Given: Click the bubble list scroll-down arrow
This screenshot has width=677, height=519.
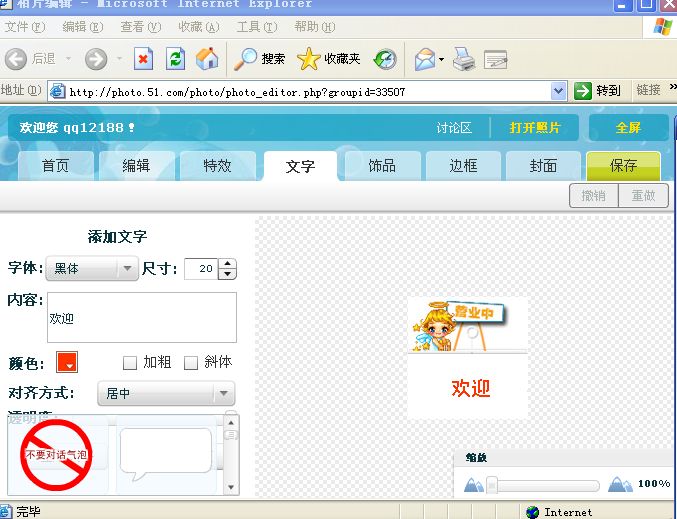Looking at the screenshot, I should coord(231,487).
